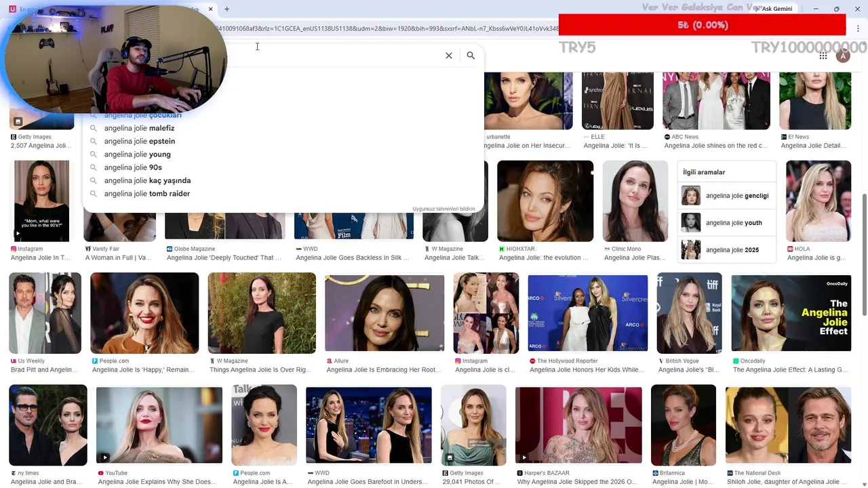Click the red 5₺ donation progress bar

703,25
